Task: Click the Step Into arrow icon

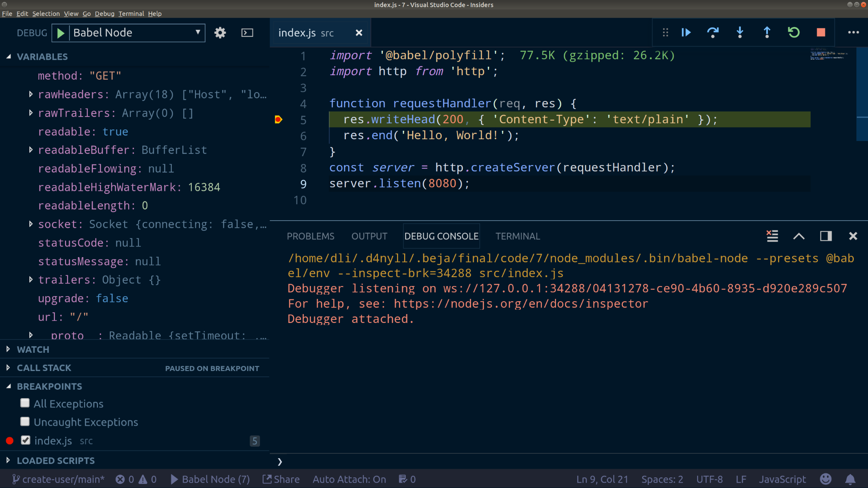Action: click(740, 32)
